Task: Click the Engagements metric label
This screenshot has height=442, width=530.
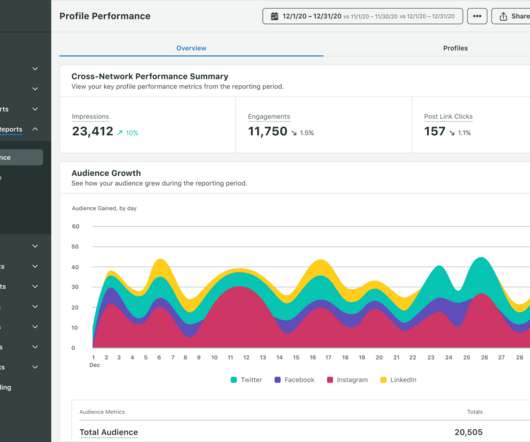Action: point(269,117)
